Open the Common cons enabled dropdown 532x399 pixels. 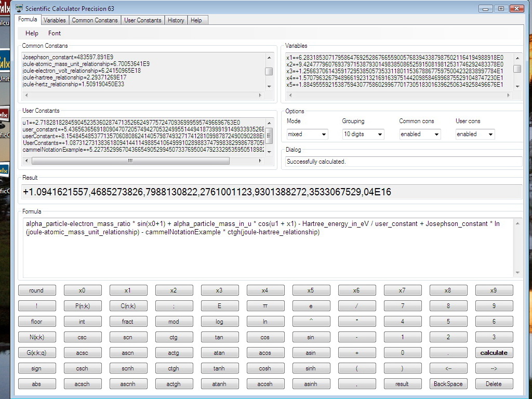click(x=420, y=134)
